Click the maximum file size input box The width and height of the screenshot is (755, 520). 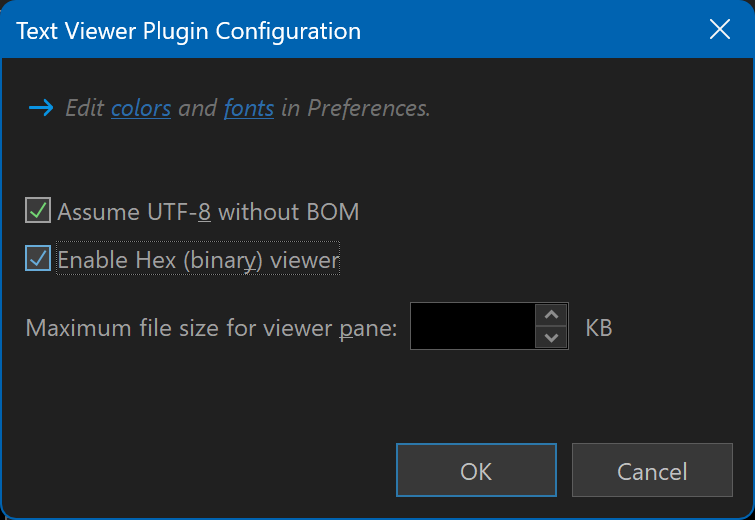(472, 326)
